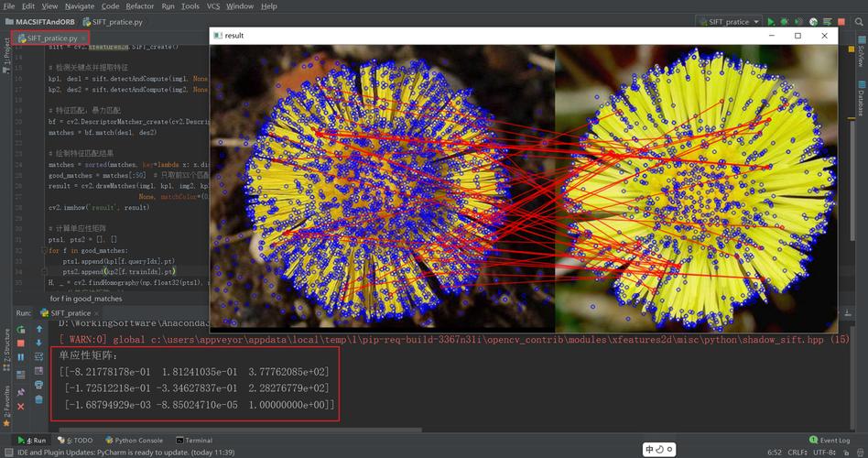Switch to the Terminal tab
Screen dimensions: 868x458
pos(193,441)
